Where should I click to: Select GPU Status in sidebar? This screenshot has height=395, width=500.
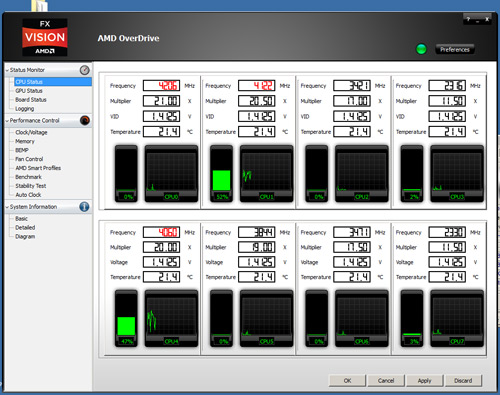click(29, 91)
